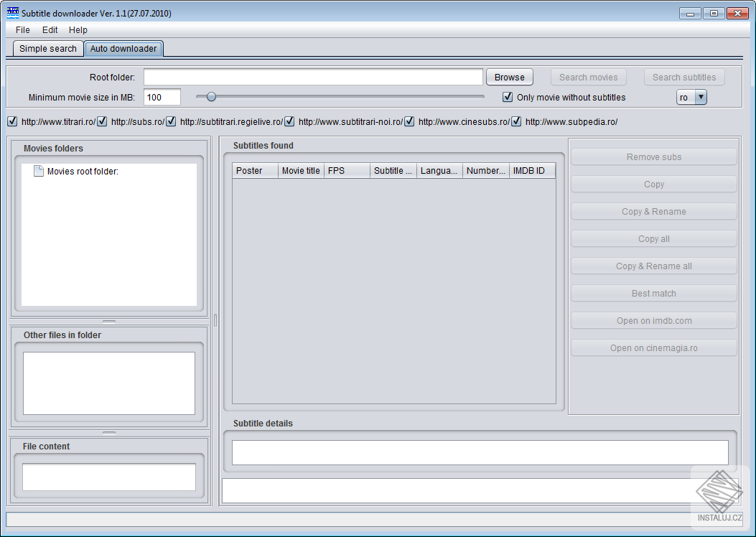Click Browse to pick a root folder
The width and height of the screenshot is (756, 537).
pyautogui.click(x=509, y=77)
